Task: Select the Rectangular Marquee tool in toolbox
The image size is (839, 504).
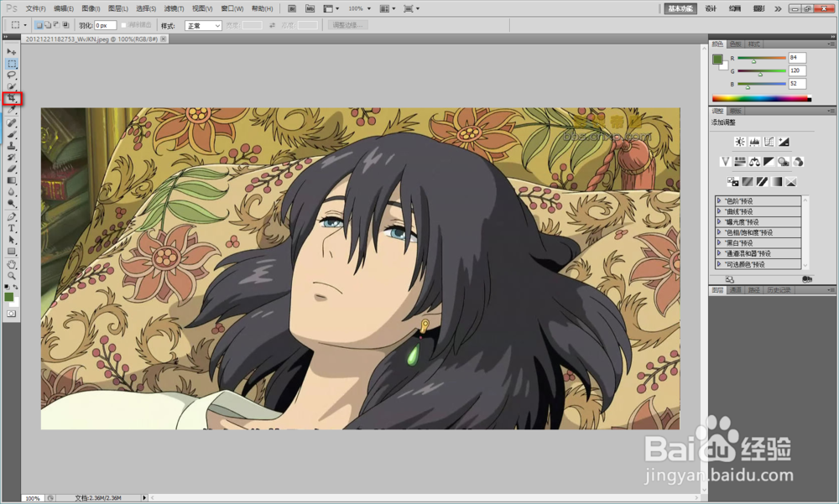Action: (x=11, y=64)
